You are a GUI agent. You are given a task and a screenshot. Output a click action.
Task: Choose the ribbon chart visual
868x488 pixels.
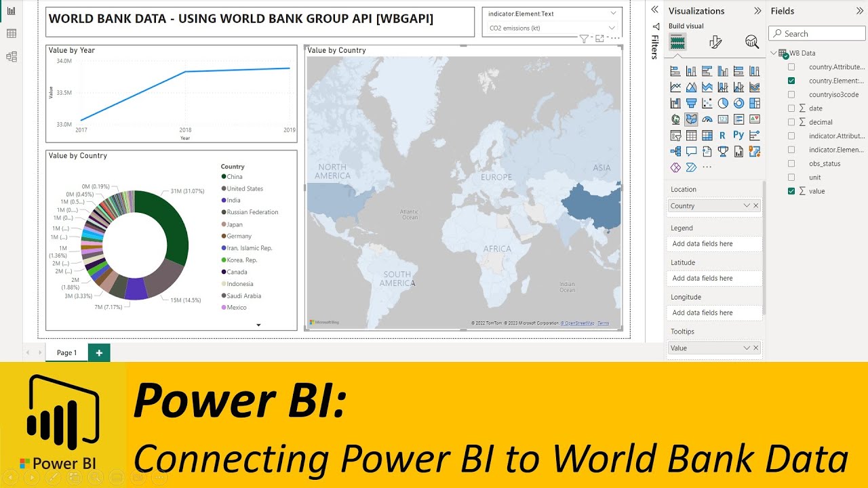tap(755, 87)
